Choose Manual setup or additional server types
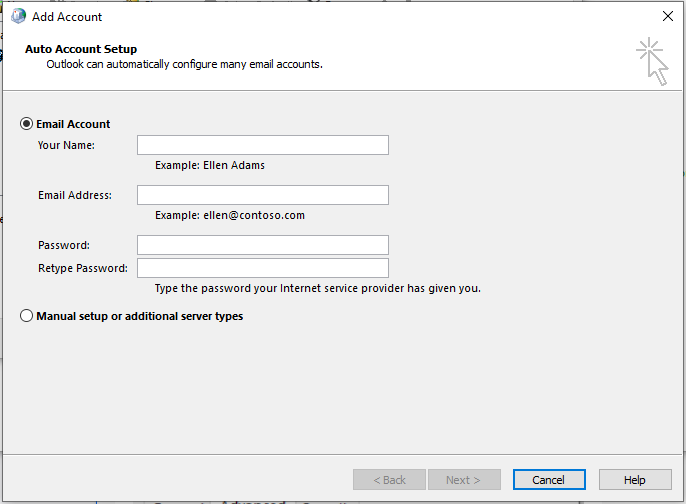The width and height of the screenshot is (686, 504). coord(27,316)
